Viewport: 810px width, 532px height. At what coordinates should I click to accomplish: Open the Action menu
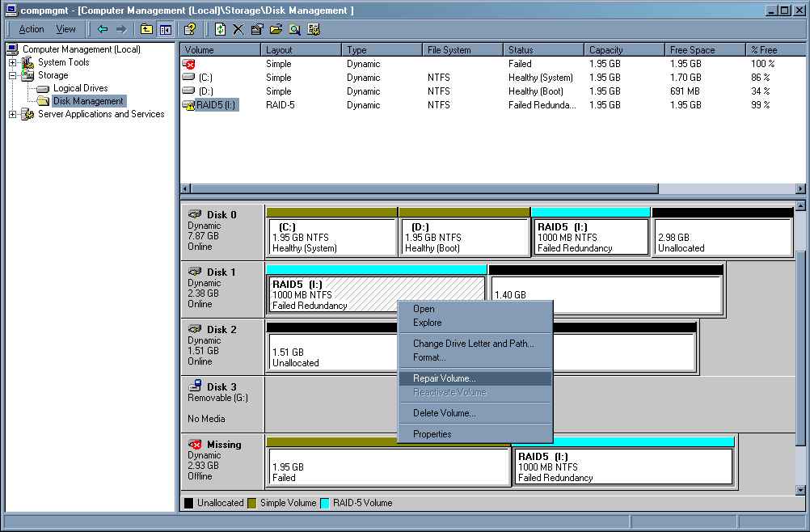click(32, 29)
